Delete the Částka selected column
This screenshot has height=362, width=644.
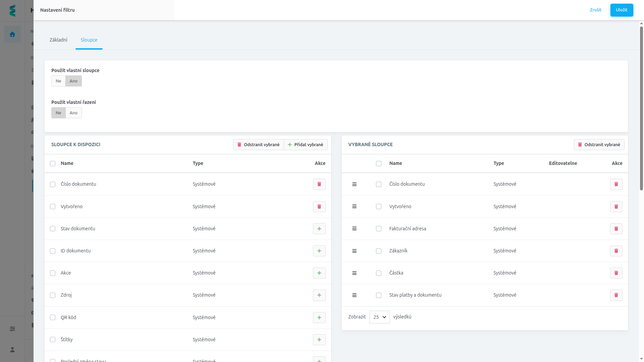pos(616,273)
